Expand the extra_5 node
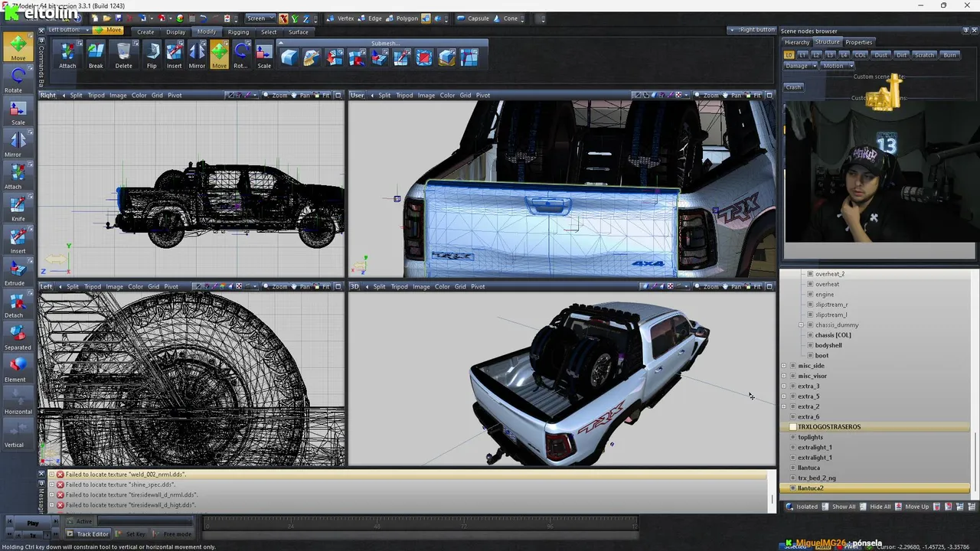The image size is (980, 551). tap(784, 396)
